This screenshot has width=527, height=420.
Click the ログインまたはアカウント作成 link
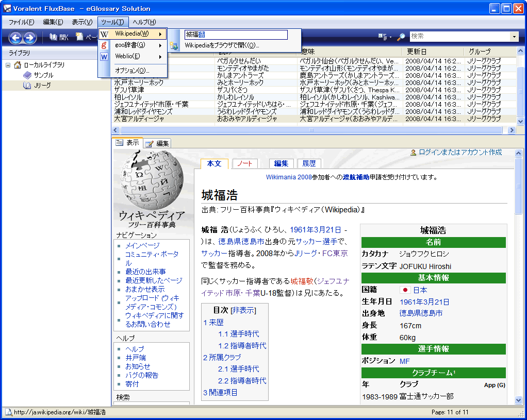[x=460, y=153]
